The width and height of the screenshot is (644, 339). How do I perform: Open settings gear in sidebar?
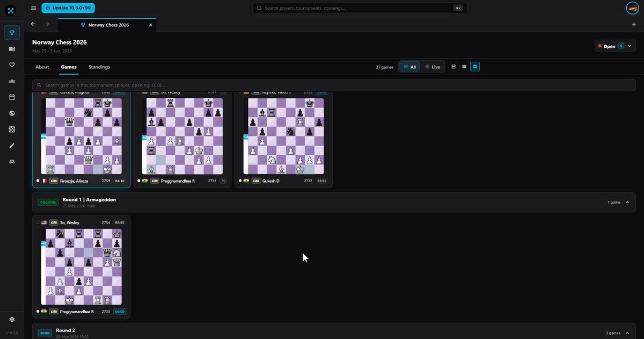click(x=12, y=320)
